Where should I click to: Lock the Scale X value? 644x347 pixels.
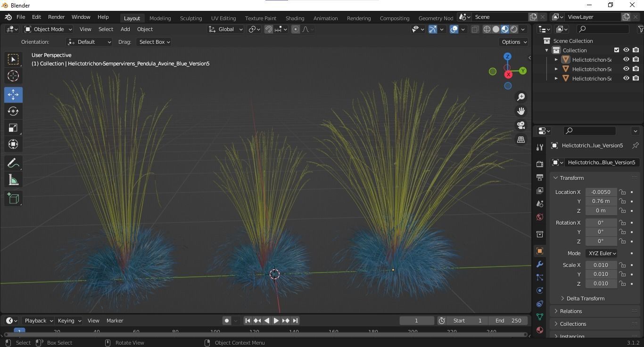tap(623, 265)
